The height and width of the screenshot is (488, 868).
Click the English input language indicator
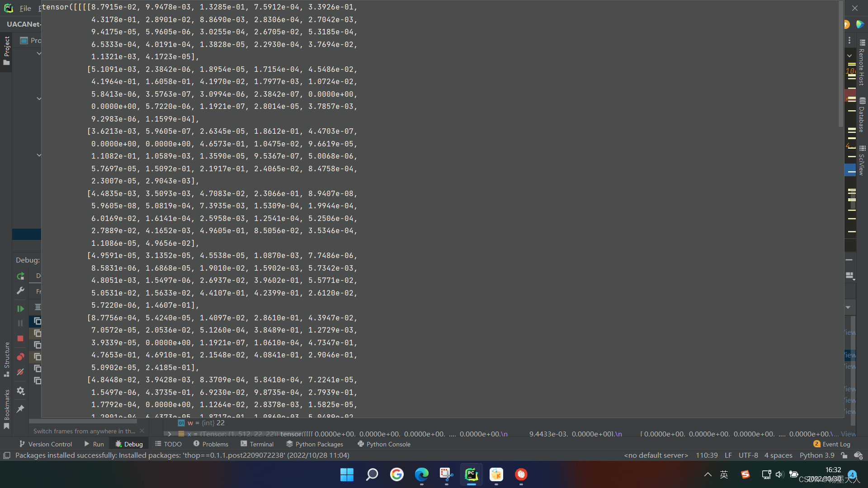[724, 474]
